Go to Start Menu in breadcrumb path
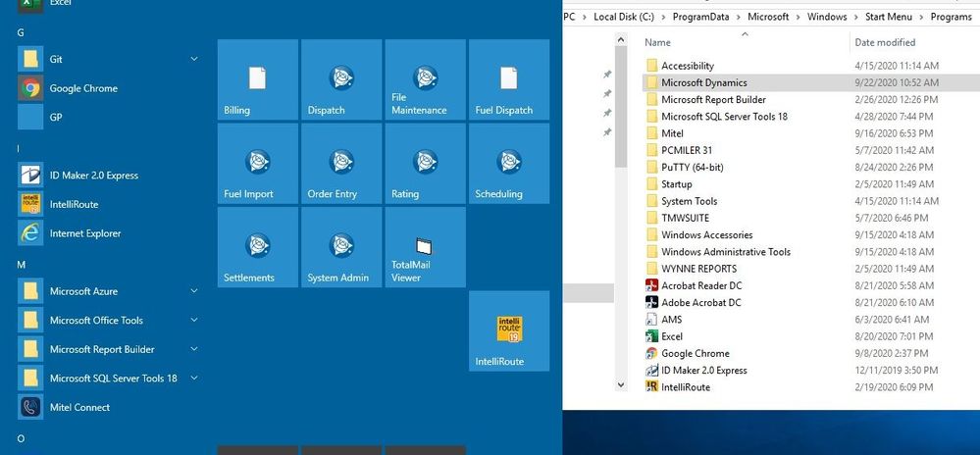The height and width of the screenshot is (455, 980). tap(888, 17)
